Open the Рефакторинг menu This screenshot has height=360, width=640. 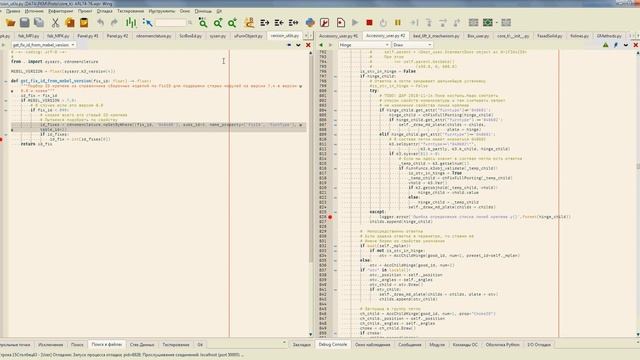(x=60, y=11)
